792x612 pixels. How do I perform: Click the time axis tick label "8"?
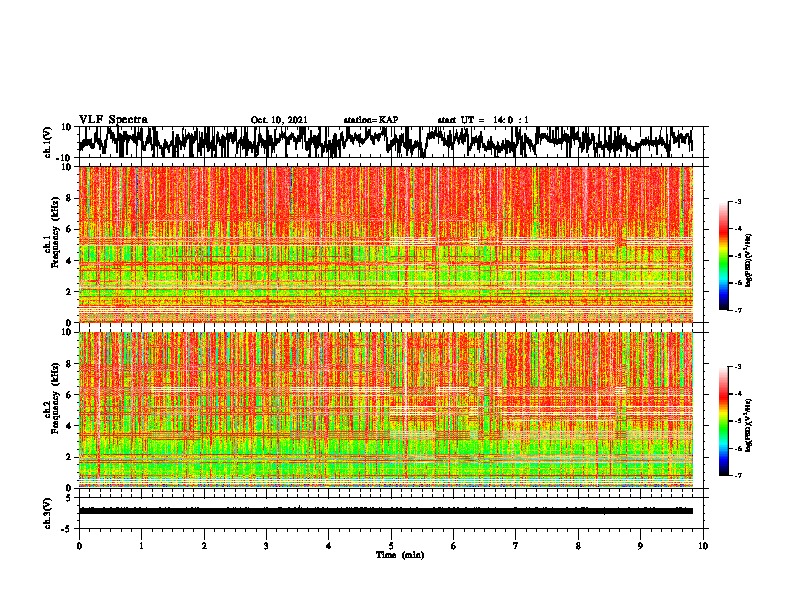[578, 546]
